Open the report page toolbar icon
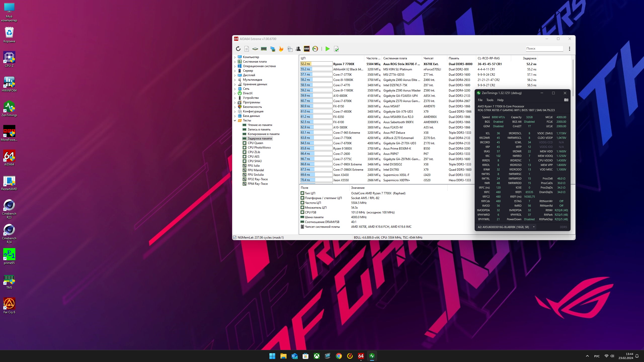 click(x=247, y=49)
